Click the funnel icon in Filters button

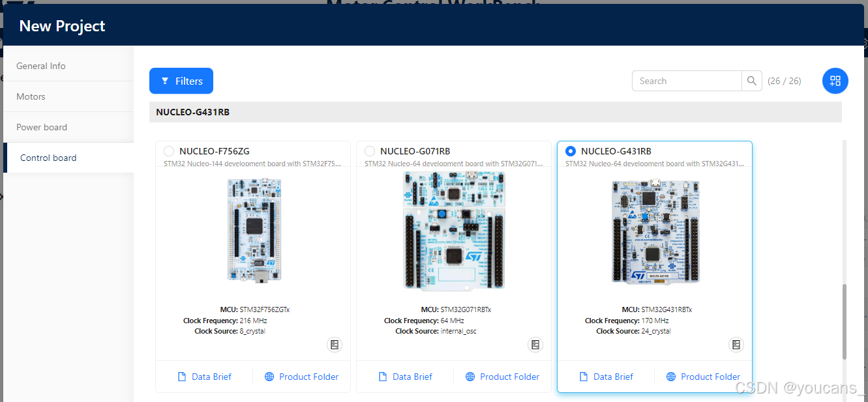point(165,81)
